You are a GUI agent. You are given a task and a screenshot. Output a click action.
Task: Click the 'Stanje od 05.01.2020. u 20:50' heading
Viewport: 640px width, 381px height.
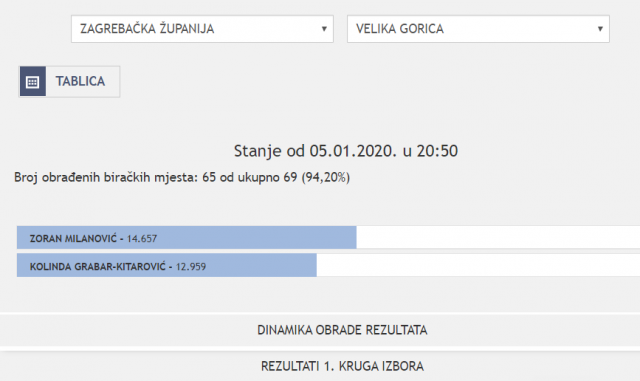346,151
